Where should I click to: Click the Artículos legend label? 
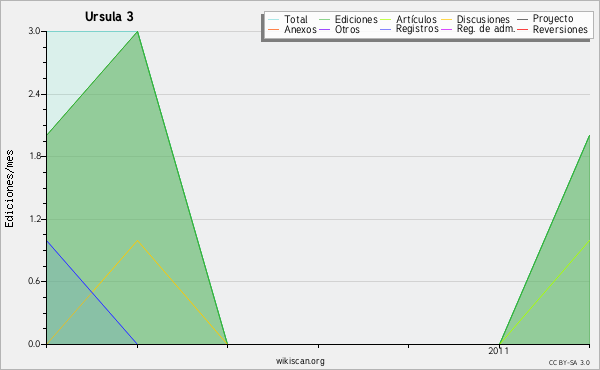point(416,19)
